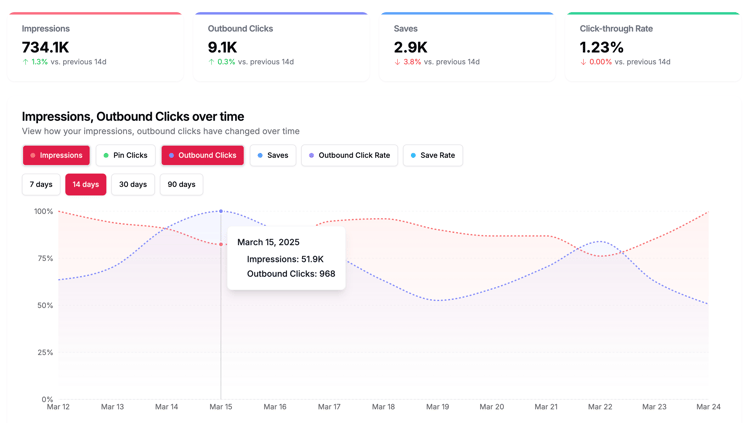Screen dimensions: 750x423
Task: Show the Outbound Click Rate series
Action: pos(349,156)
